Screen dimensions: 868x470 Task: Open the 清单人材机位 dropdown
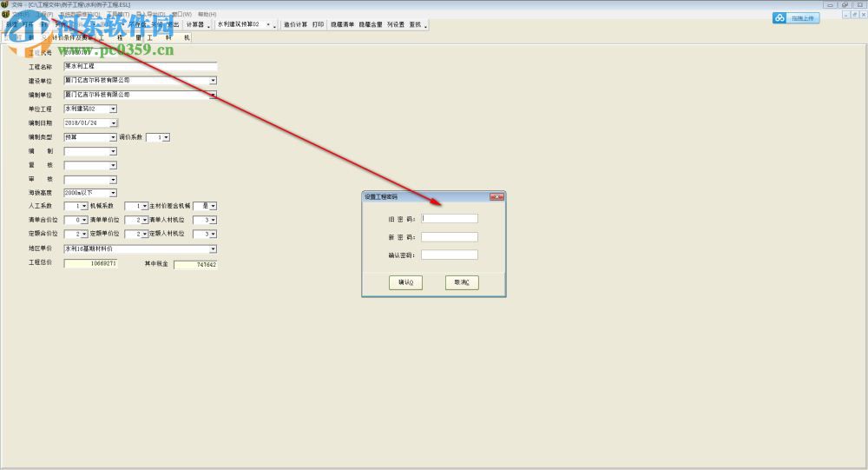(214, 220)
